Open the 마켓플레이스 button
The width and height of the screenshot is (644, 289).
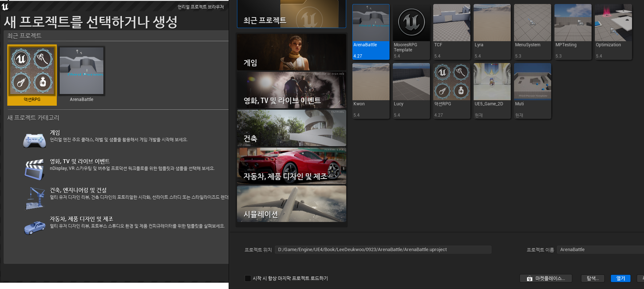[x=546, y=278]
